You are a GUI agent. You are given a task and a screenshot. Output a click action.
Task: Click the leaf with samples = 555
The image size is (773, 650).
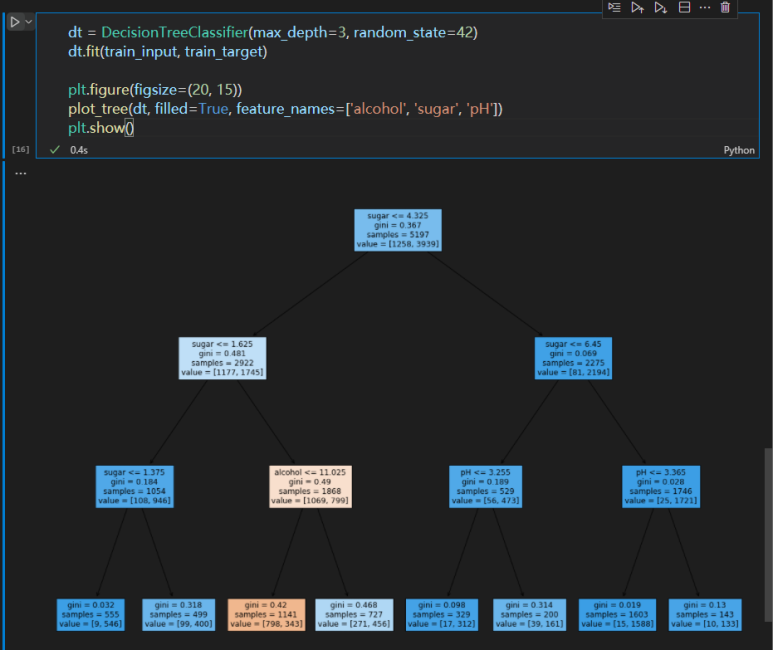91,614
